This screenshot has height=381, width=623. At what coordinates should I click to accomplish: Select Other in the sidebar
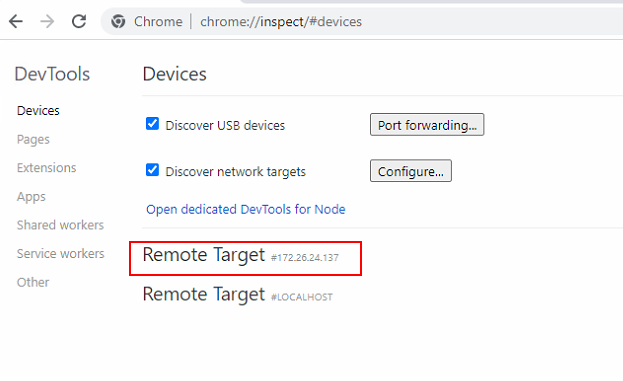[x=33, y=282]
